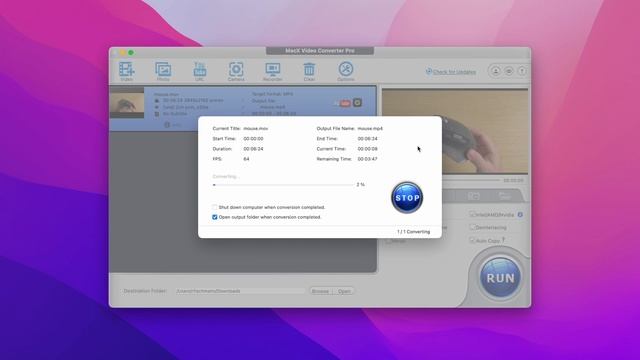Click the Remaining Time value 00:03:47

point(367,159)
